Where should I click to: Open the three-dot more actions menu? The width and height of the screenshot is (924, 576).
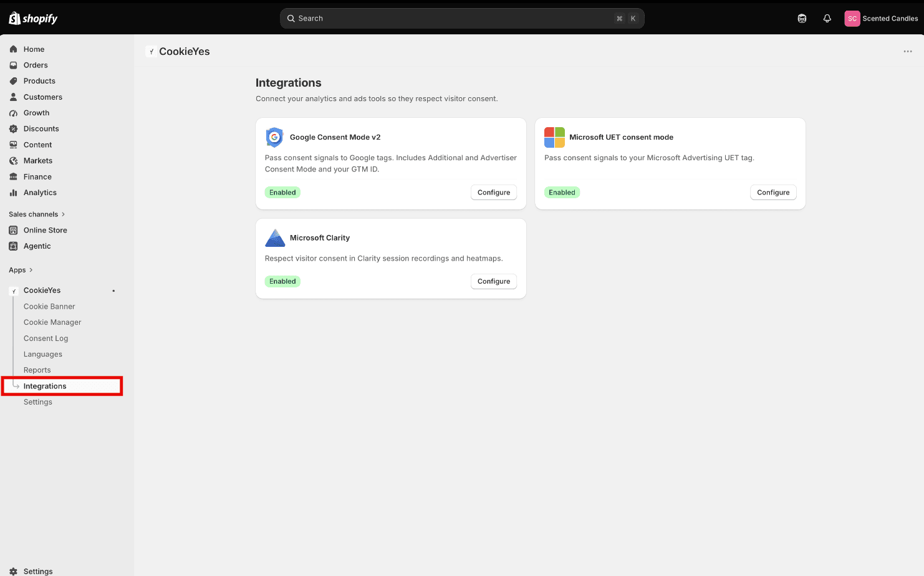(x=908, y=51)
